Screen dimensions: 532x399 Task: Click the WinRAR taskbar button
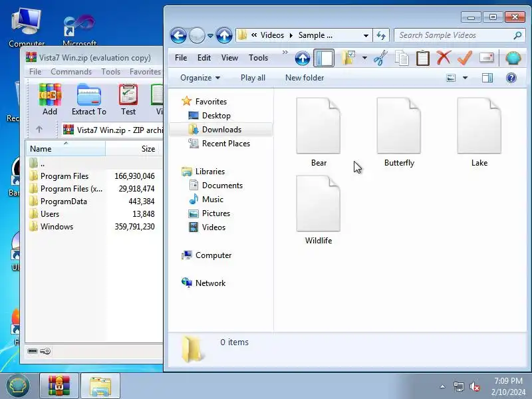point(59,386)
